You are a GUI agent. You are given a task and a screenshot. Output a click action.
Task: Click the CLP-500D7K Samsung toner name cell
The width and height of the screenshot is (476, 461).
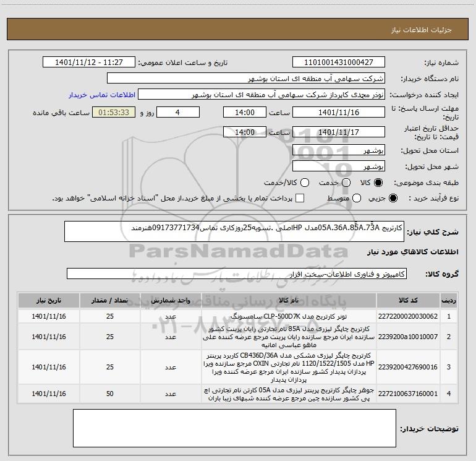click(x=289, y=316)
